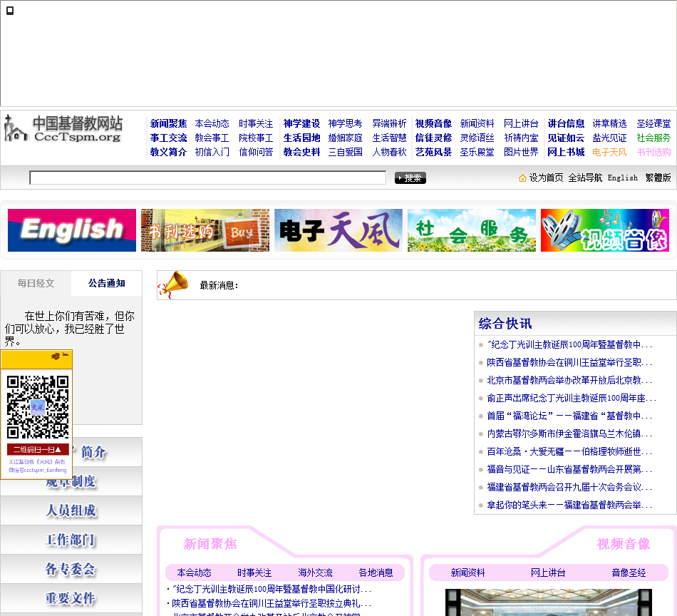
Task: Click the broken image icon at top-left
Action: [10, 11]
